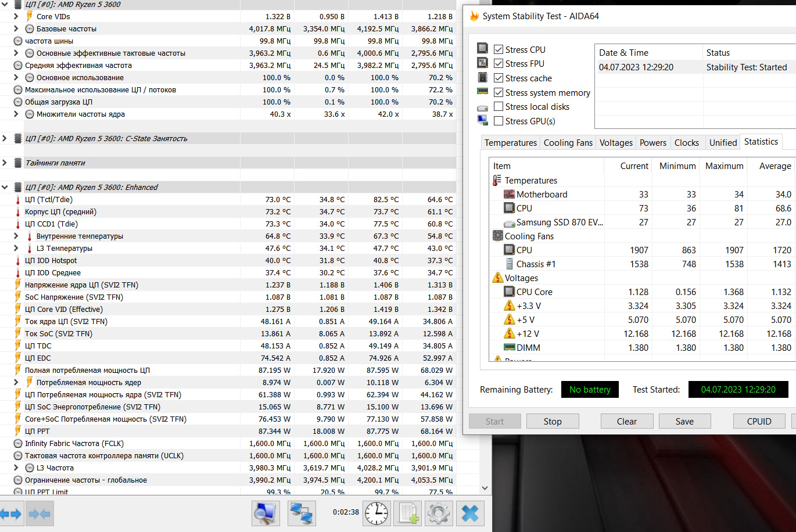Click the collapse-columns arrows icon in HWiNFO toolbar
796x532 pixels.
[x=40, y=514]
